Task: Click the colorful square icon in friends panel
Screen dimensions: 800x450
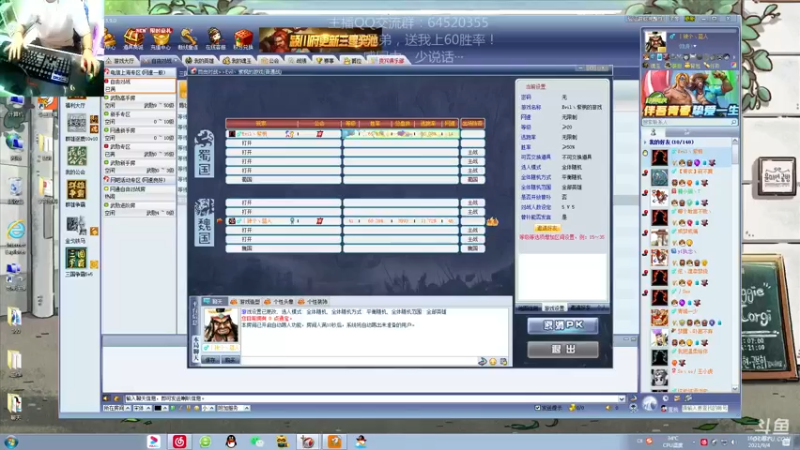Action: coord(734,65)
